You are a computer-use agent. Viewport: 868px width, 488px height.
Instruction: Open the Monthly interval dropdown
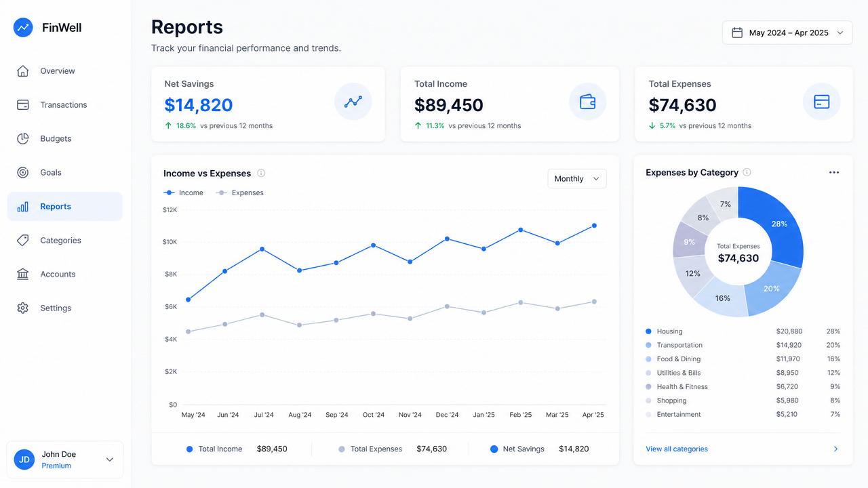click(577, 178)
